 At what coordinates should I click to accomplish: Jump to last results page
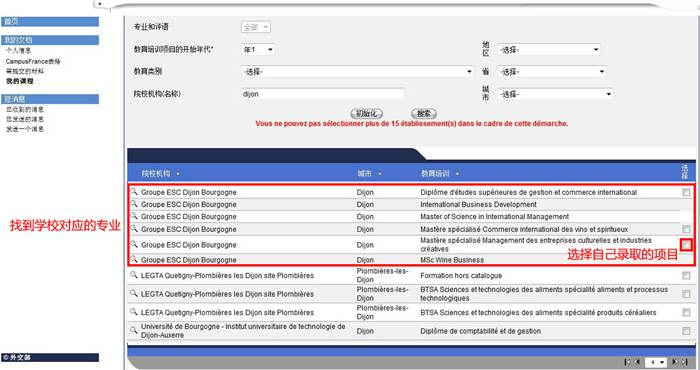(x=685, y=362)
